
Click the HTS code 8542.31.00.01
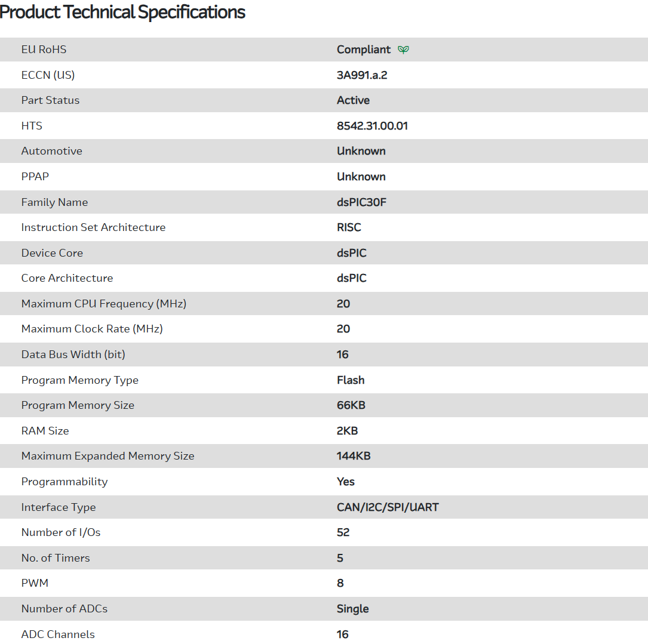372,126
